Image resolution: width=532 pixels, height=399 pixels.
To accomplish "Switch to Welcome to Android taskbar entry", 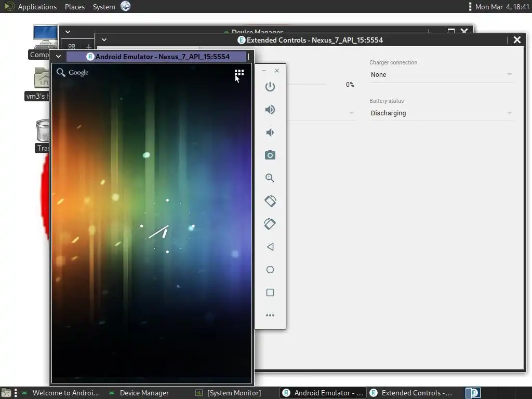I will [x=61, y=393].
